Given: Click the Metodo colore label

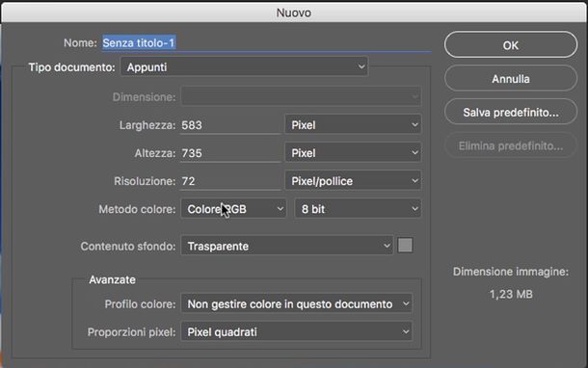Looking at the screenshot, I should [137, 209].
